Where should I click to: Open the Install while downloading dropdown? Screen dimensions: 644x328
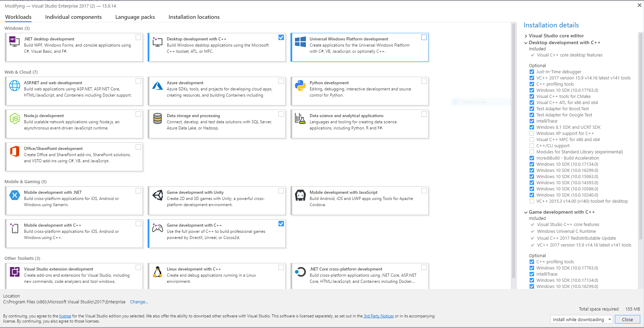coord(581,319)
